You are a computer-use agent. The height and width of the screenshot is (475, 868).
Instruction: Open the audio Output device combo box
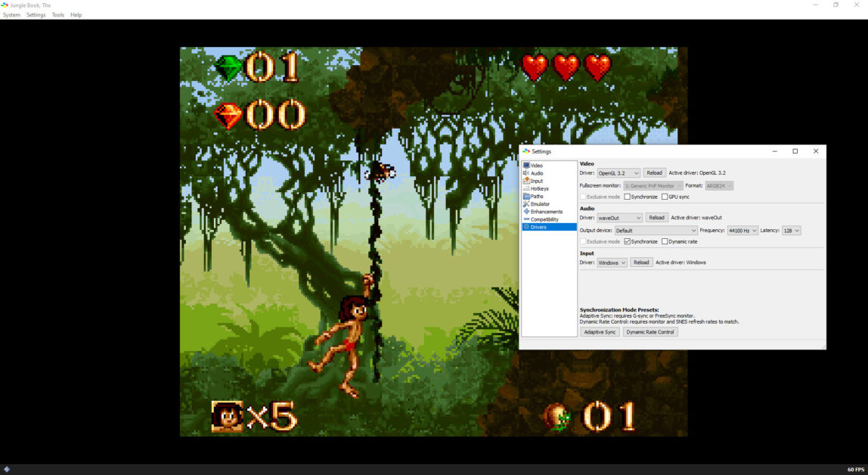655,231
